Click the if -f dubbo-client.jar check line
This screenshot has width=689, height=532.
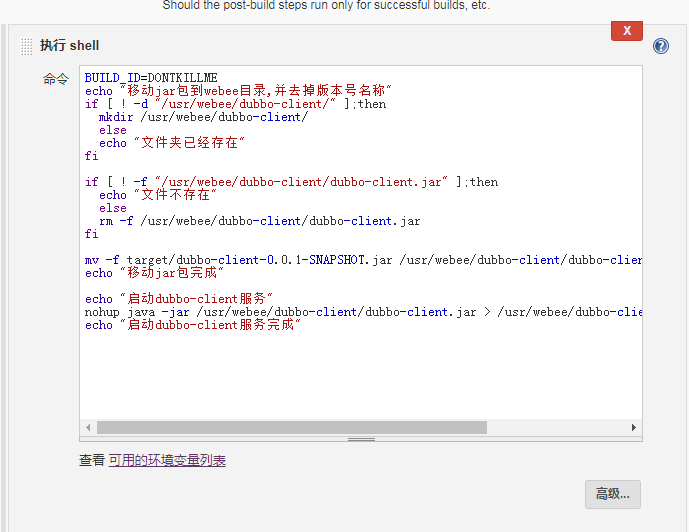tap(291, 182)
